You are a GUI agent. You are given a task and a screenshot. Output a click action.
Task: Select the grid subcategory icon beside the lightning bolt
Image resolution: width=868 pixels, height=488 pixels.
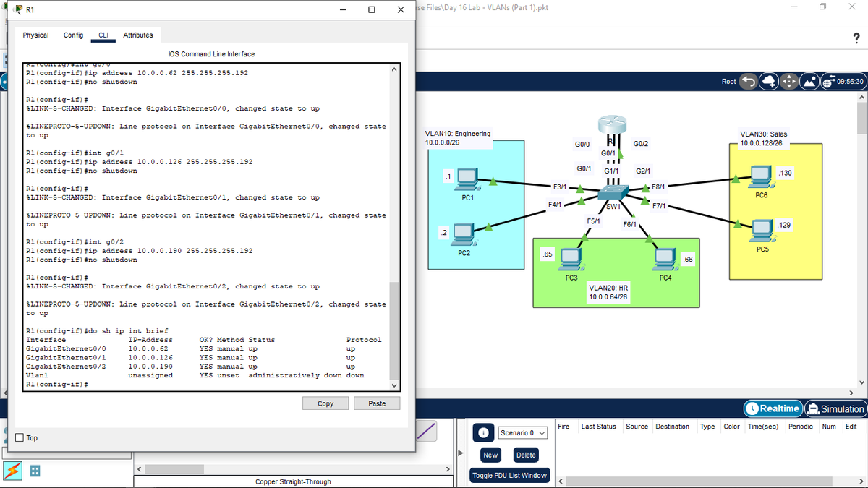(35, 471)
